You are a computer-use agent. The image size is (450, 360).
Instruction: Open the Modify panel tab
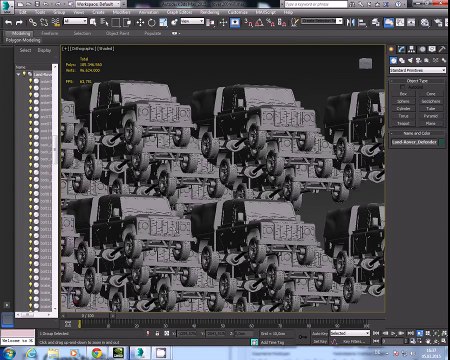coord(402,49)
